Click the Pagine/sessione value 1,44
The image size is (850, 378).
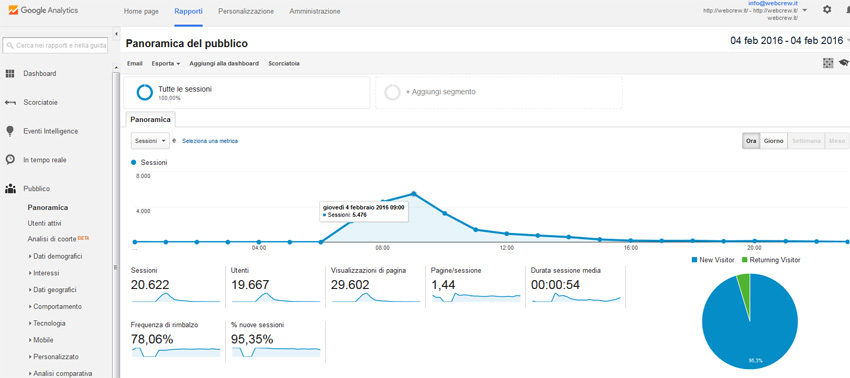(x=443, y=285)
